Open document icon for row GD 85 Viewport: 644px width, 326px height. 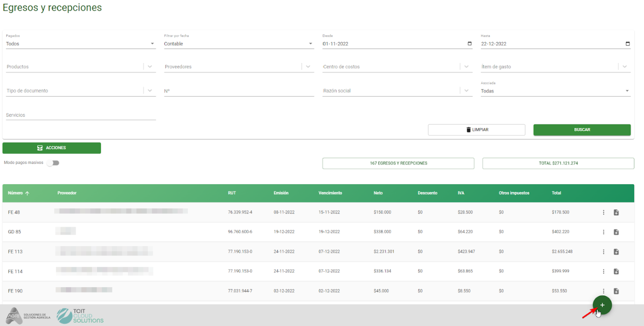[616, 232]
